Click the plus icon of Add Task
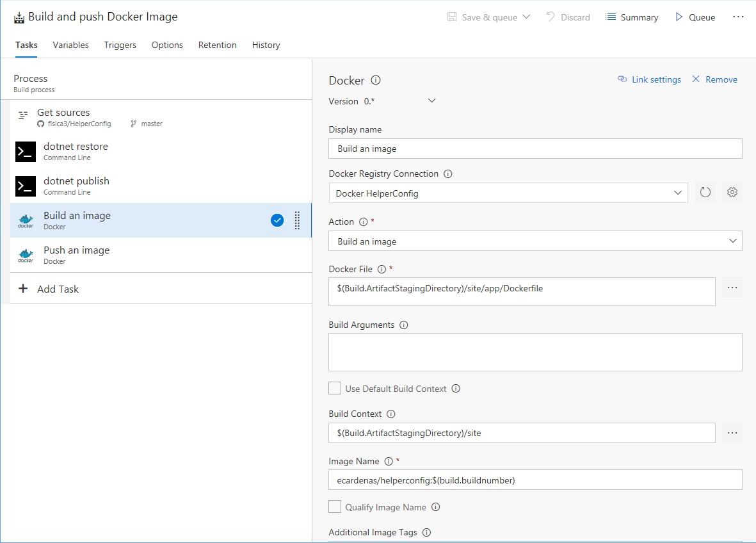Viewport: 756px width, 543px height. [x=22, y=288]
